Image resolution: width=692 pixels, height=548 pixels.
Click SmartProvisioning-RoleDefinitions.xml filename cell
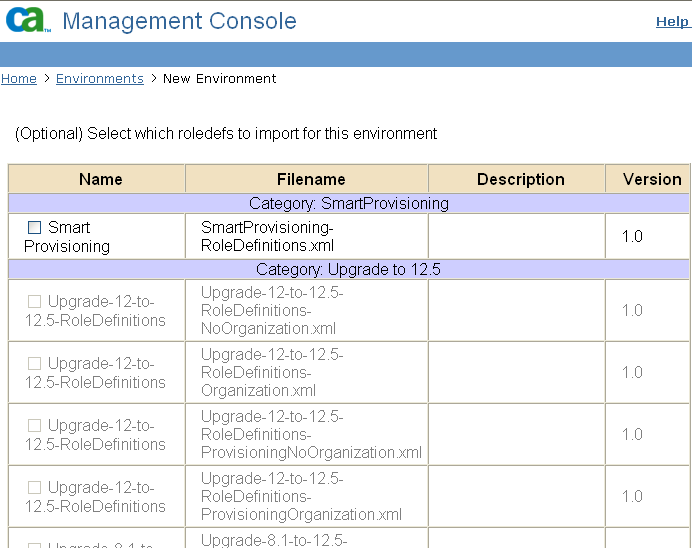(x=267, y=236)
